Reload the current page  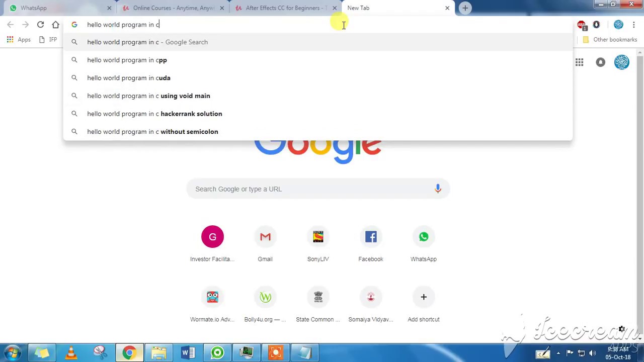point(40,25)
